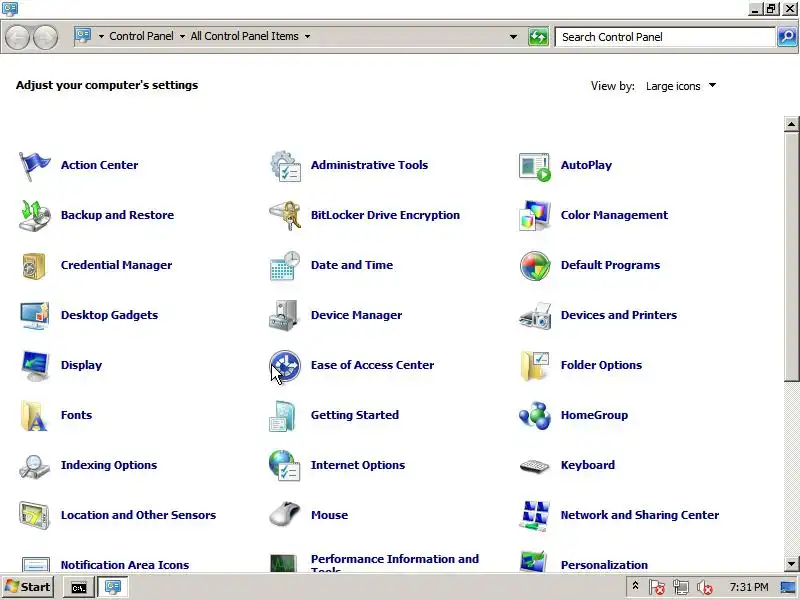This screenshot has height=600, width=800.
Task: Open the Display monitor icon
Action: tap(34, 366)
